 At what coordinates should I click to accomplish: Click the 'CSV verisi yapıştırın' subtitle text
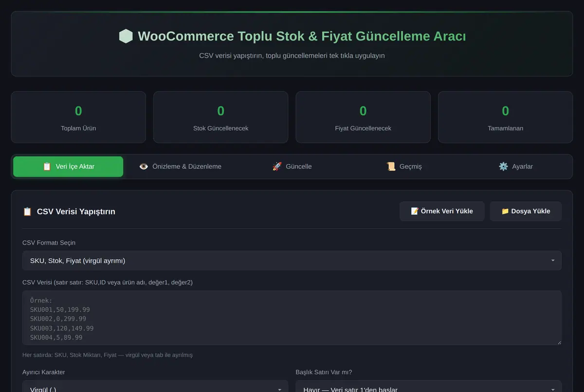pos(292,55)
